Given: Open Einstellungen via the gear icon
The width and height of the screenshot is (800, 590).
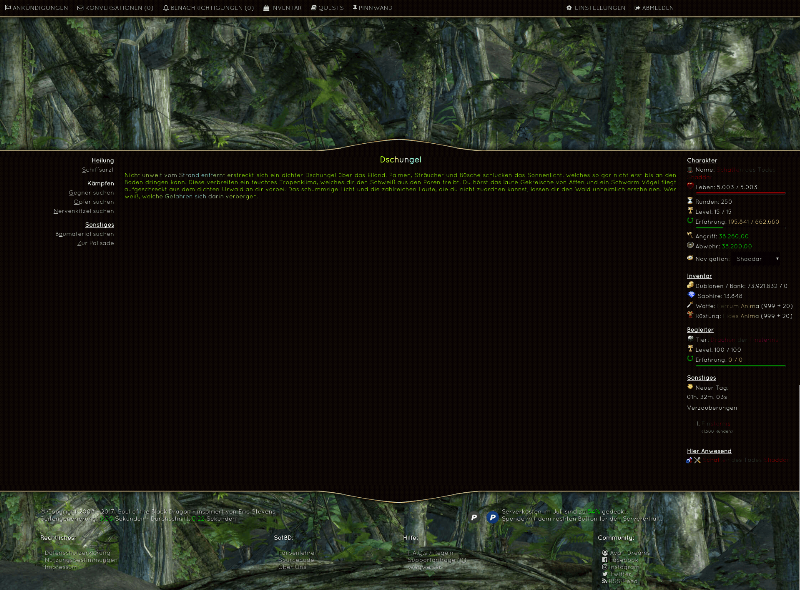Looking at the screenshot, I should [x=568, y=7].
